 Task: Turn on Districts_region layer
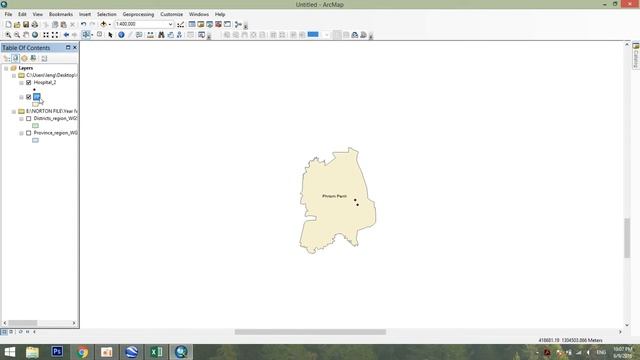click(x=29, y=118)
